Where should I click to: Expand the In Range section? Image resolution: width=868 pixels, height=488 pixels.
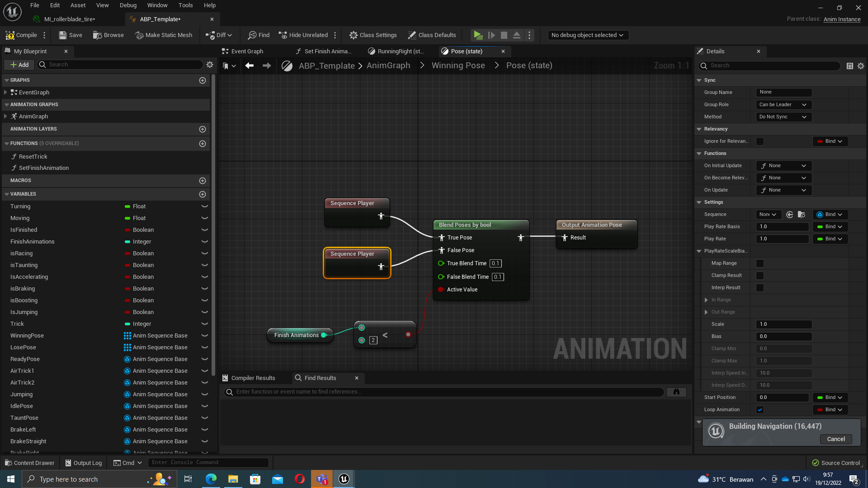706,300
